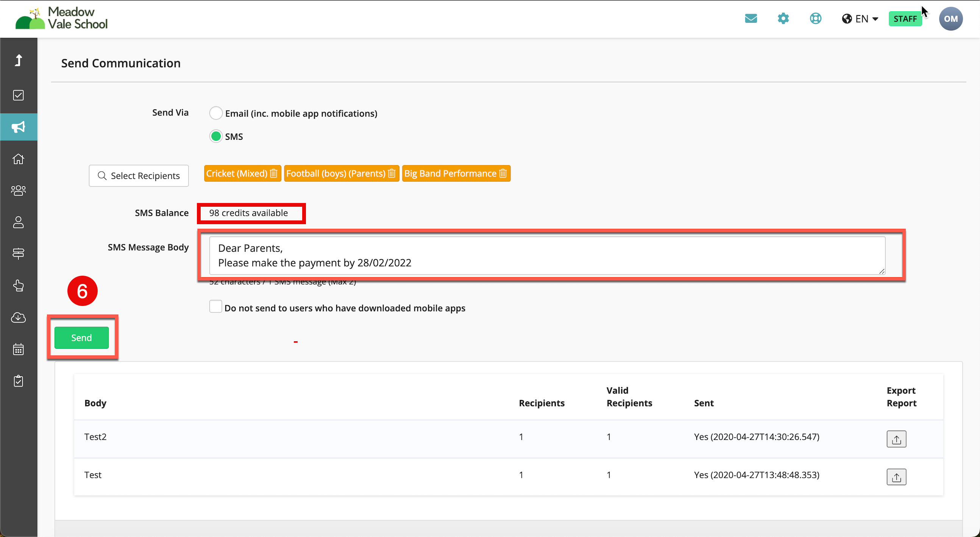Screen dimensions: 980x537
Task: Delete the Big Band Performance recipient tag
Action: [503, 173]
